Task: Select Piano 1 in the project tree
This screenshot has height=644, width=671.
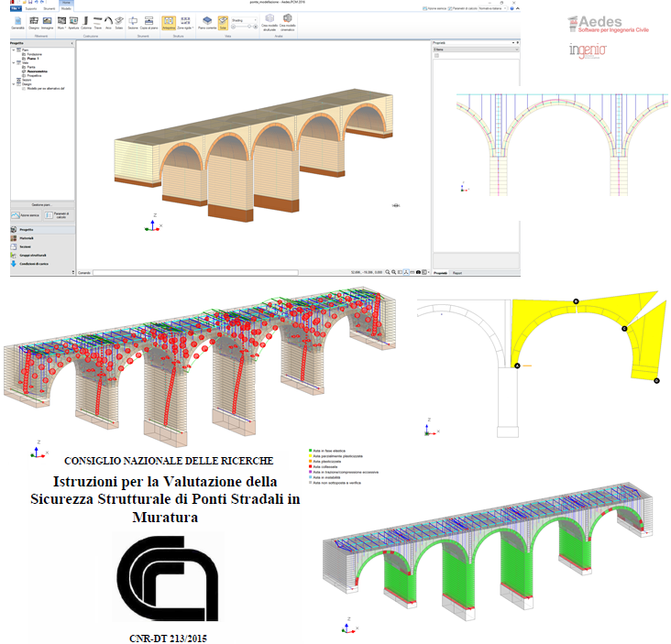Action: 33,59
